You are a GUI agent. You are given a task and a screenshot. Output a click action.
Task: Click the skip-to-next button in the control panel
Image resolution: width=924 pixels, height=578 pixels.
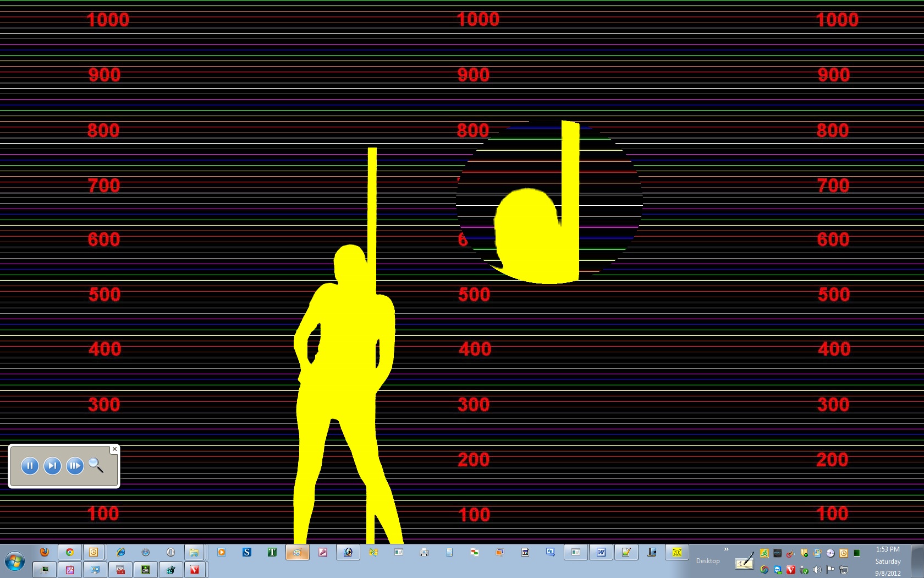[52, 466]
